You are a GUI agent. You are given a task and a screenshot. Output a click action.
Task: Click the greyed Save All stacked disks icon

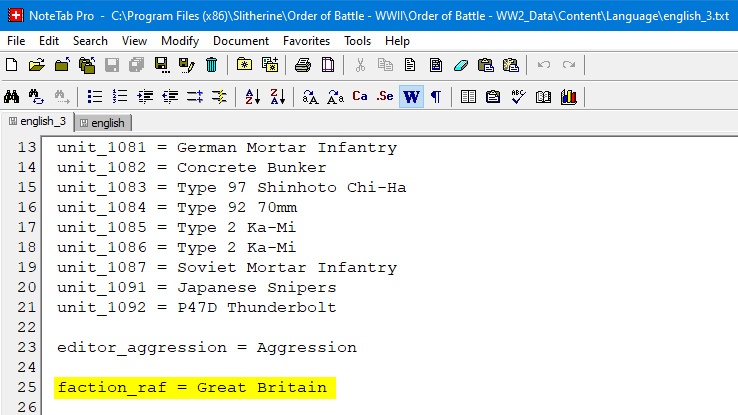[x=136, y=65]
